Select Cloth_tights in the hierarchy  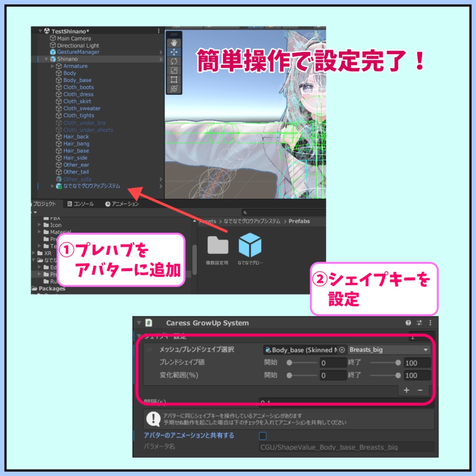point(79,115)
